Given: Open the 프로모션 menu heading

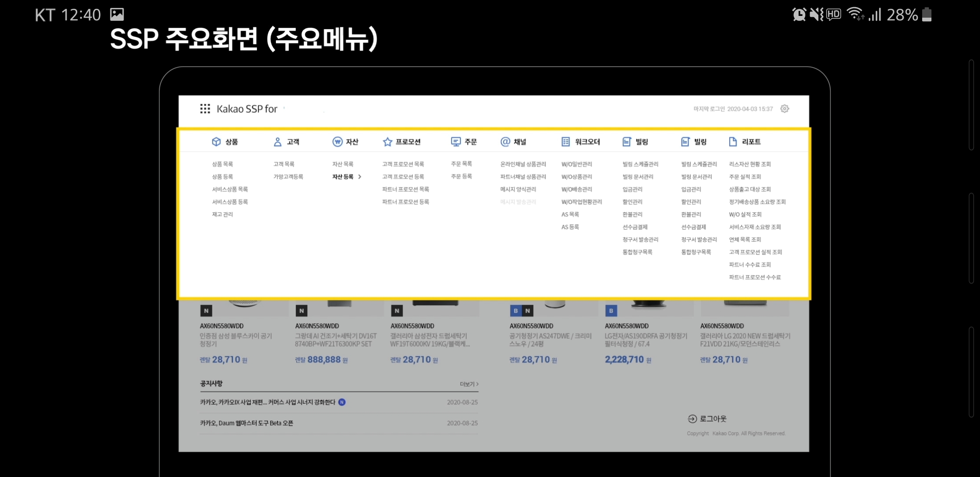Looking at the screenshot, I should coord(408,142).
